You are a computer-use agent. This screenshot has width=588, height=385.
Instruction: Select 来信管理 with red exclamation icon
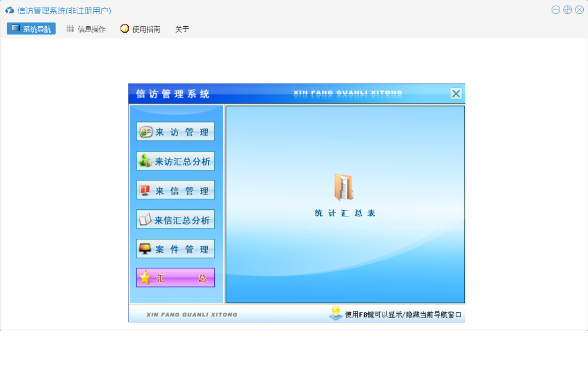[x=176, y=190]
